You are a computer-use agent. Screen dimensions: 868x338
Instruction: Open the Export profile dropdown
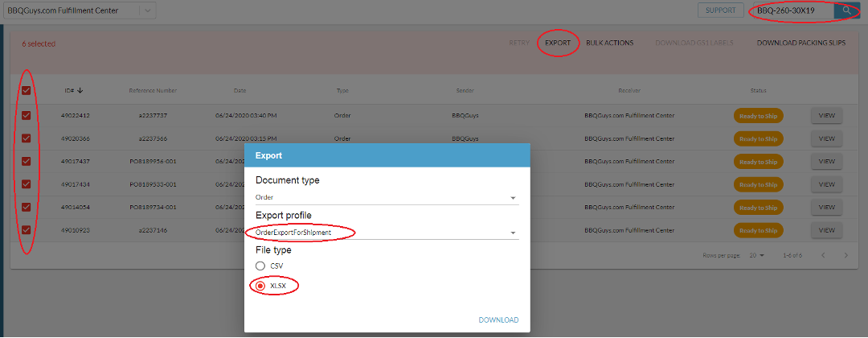pos(387,233)
